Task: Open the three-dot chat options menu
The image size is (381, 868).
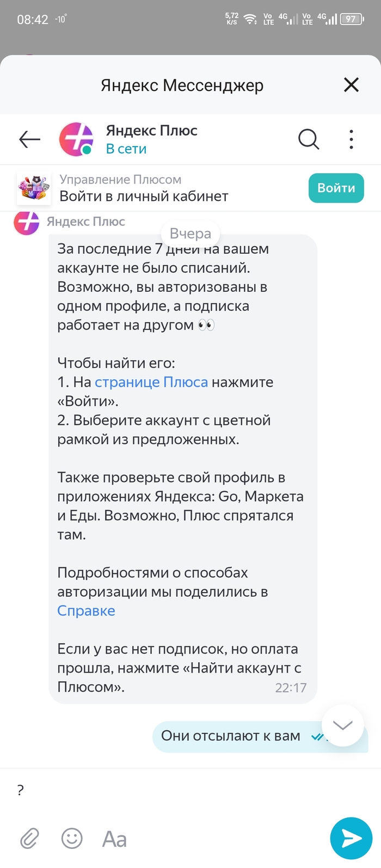Action: tap(351, 139)
